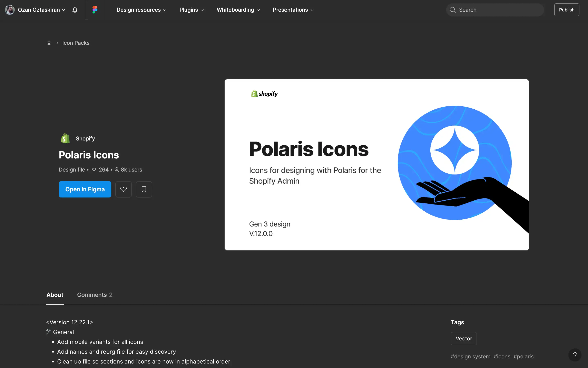Focus the Search input field

click(495, 10)
